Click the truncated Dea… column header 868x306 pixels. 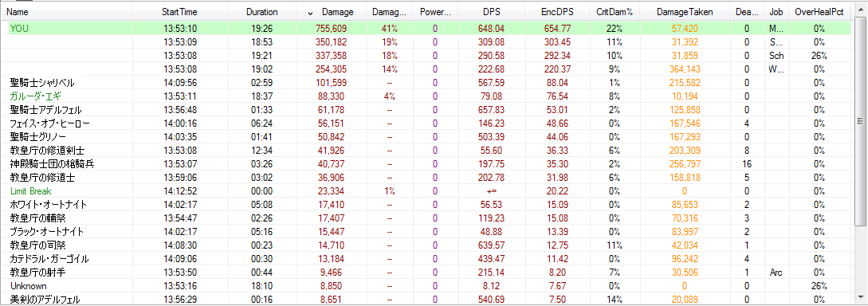click(x=748, y=12)
